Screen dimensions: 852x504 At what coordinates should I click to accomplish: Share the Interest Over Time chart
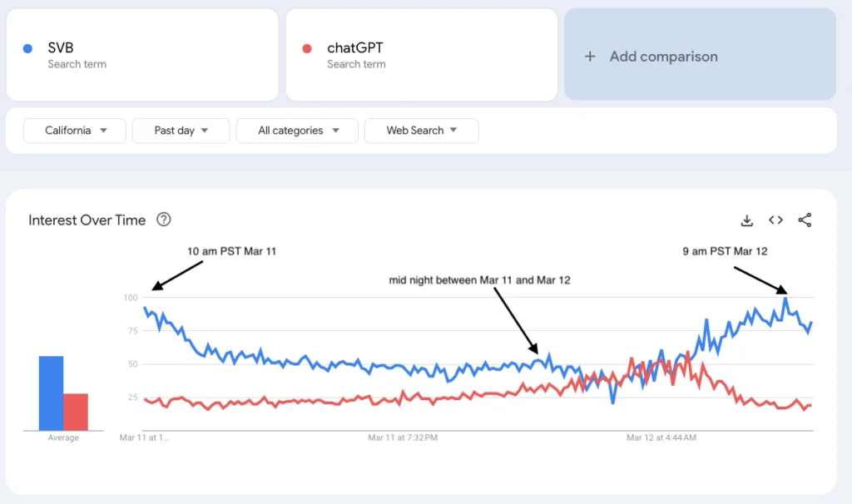tap(804, 220)
